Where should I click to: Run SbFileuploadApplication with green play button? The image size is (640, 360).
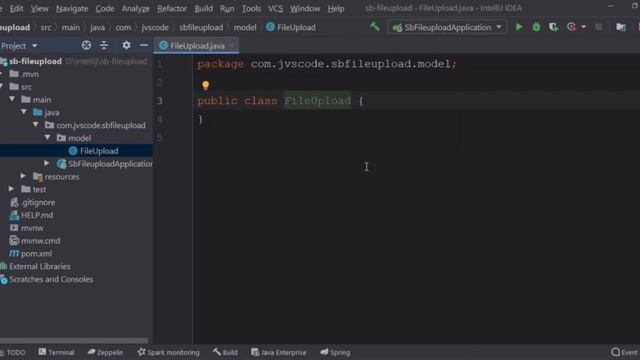pyautogui.click(x=519, y=27)
